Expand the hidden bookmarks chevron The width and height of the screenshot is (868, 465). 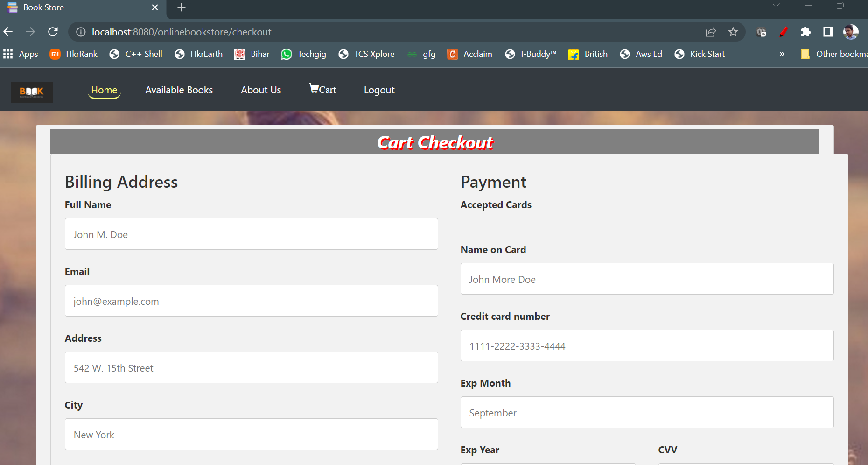pos(782,54)
